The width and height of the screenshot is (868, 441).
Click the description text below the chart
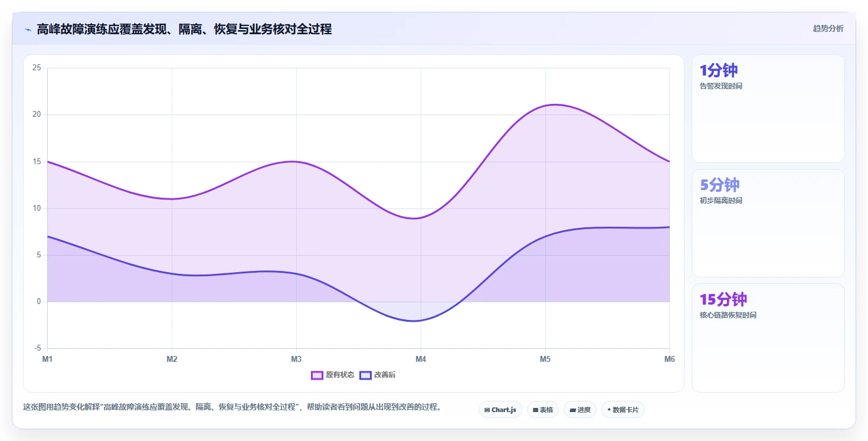(x=232, y=407)
